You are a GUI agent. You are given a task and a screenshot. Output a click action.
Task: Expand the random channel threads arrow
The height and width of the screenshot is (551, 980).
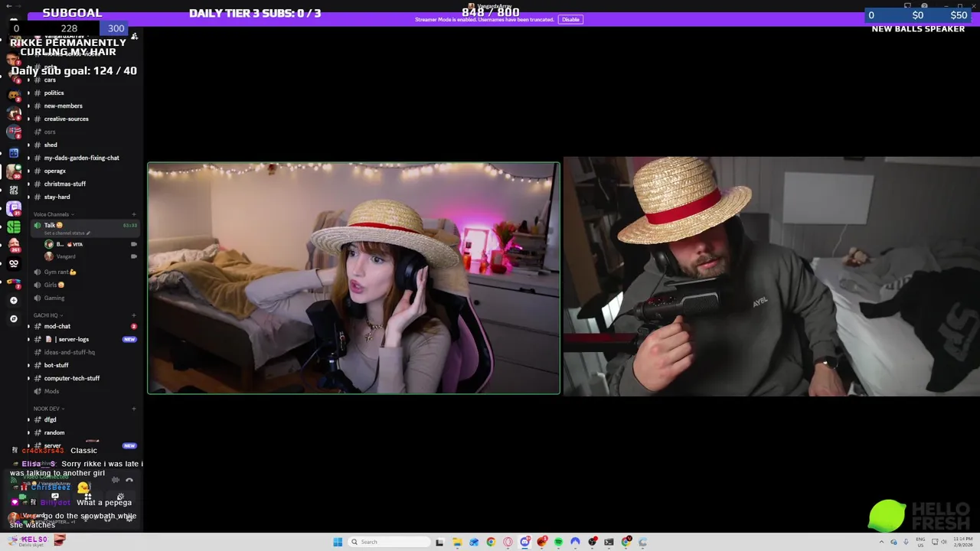[x=28, y=432]
